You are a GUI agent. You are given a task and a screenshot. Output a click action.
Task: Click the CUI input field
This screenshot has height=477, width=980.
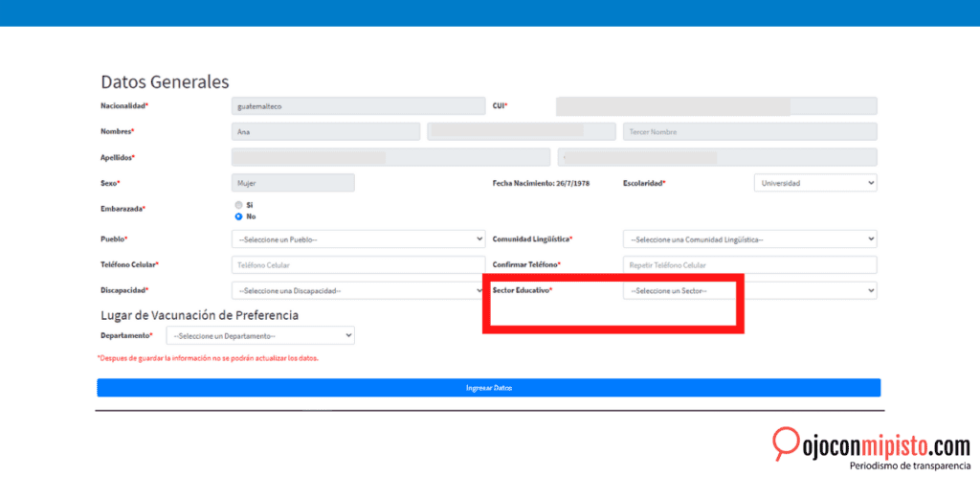716,106
